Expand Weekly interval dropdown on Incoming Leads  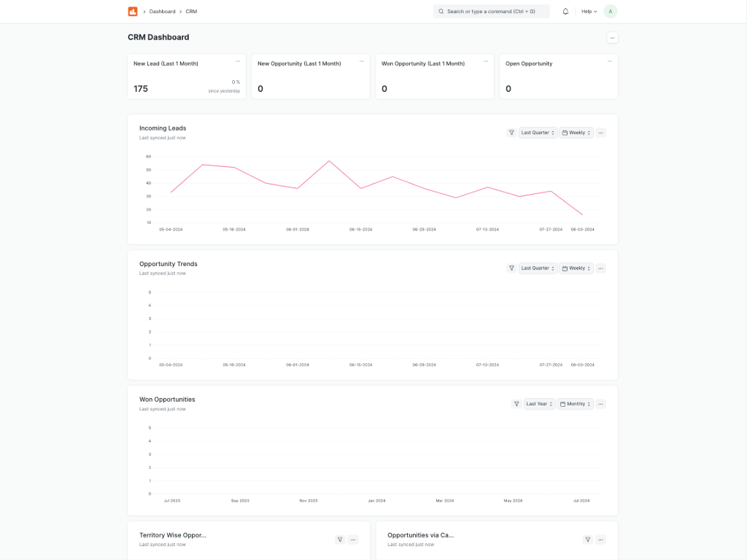576,133
